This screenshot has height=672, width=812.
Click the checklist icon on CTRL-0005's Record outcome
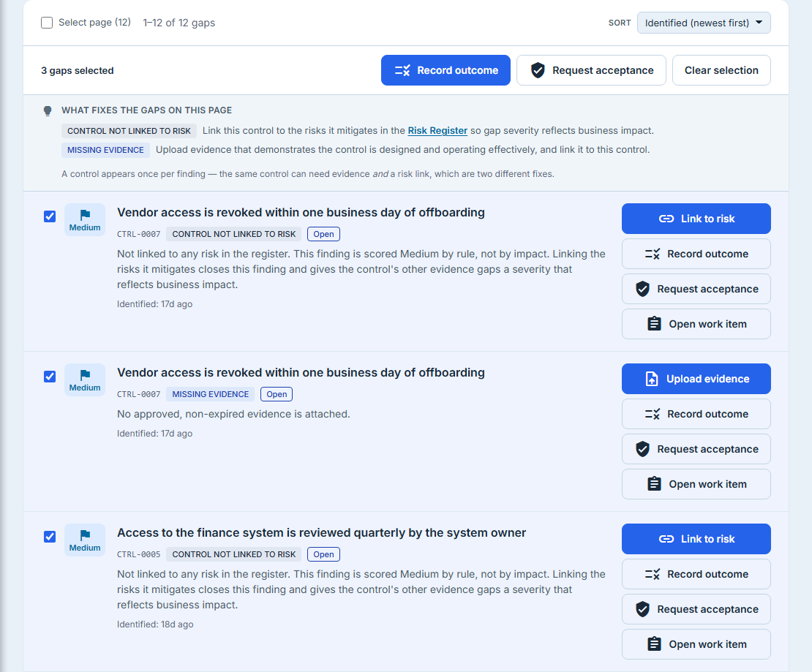tap(653, 574)
